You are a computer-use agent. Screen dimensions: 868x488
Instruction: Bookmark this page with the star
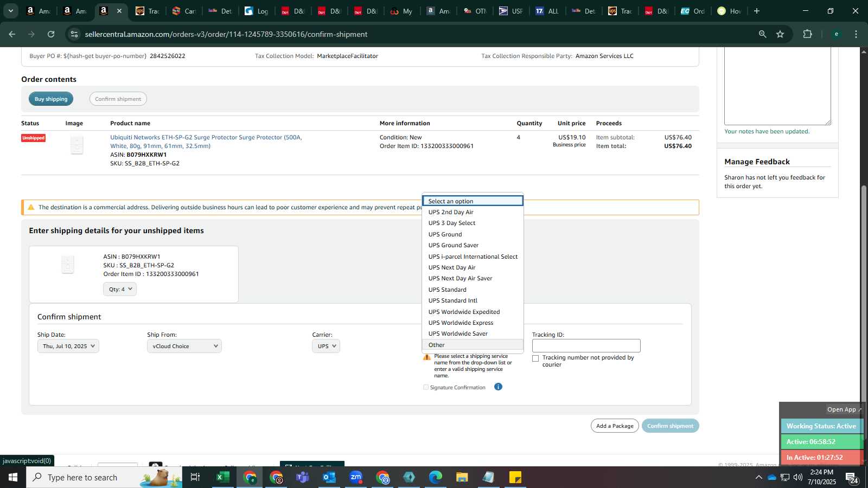click(780, 34)
